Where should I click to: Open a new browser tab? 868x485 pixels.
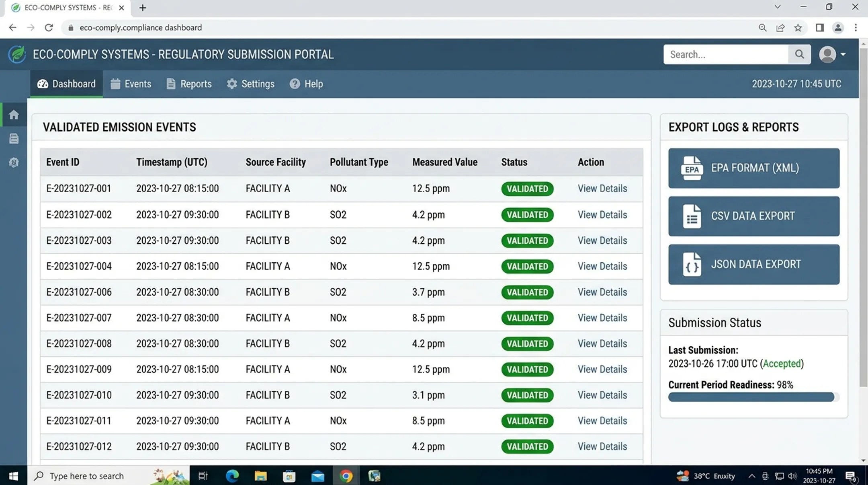143,8
